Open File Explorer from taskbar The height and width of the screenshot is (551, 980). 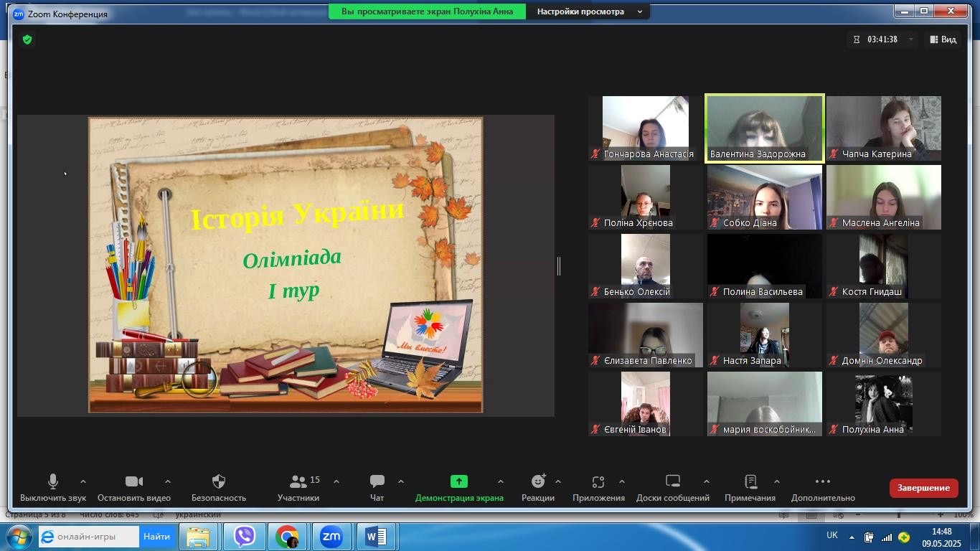point(198,537)
